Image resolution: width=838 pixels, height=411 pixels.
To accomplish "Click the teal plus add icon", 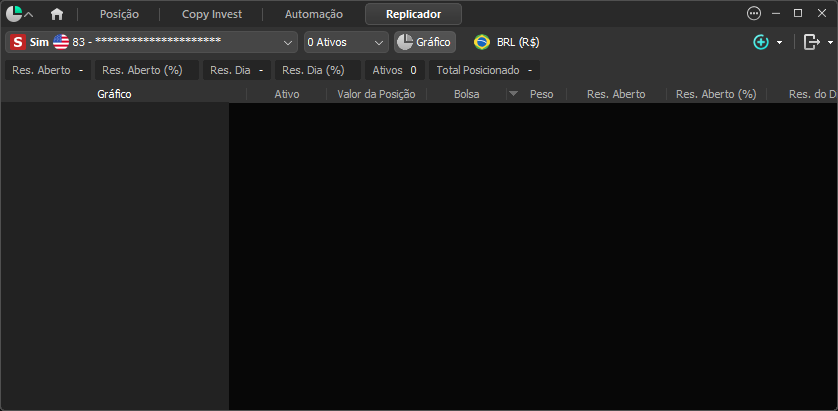I will point(761,42).
